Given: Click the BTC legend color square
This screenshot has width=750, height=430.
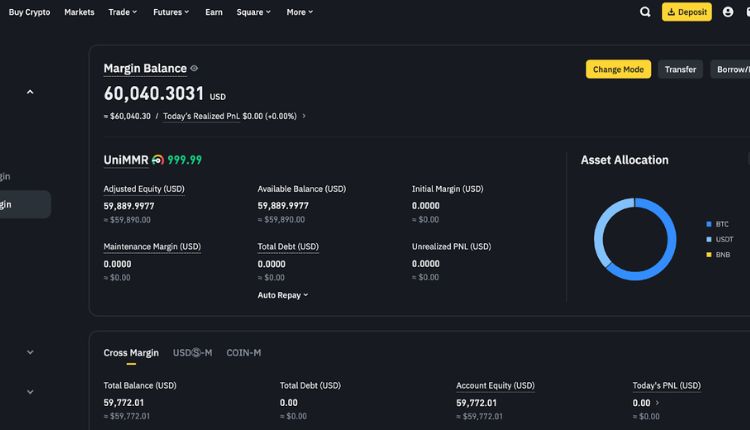Looking at the screenshot, I should pyautogui.click(x=709, y=224).
